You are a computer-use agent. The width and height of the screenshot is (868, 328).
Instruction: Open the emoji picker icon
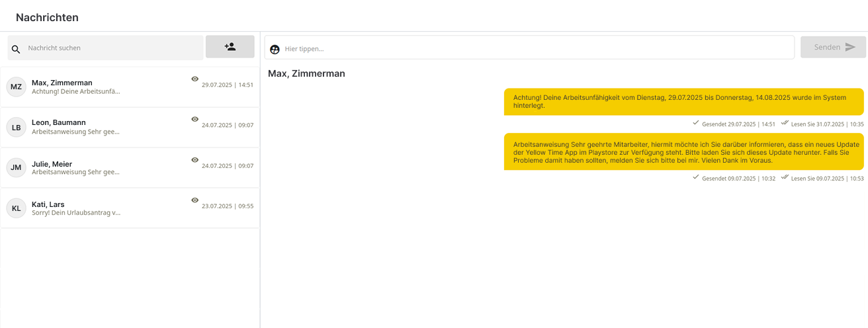(275, 48)
